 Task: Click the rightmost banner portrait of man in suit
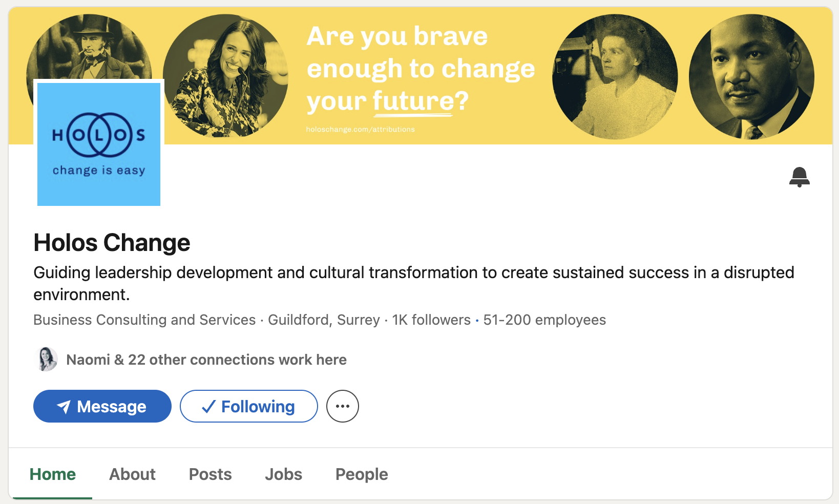pyautogui.click(x=751, y=77)
